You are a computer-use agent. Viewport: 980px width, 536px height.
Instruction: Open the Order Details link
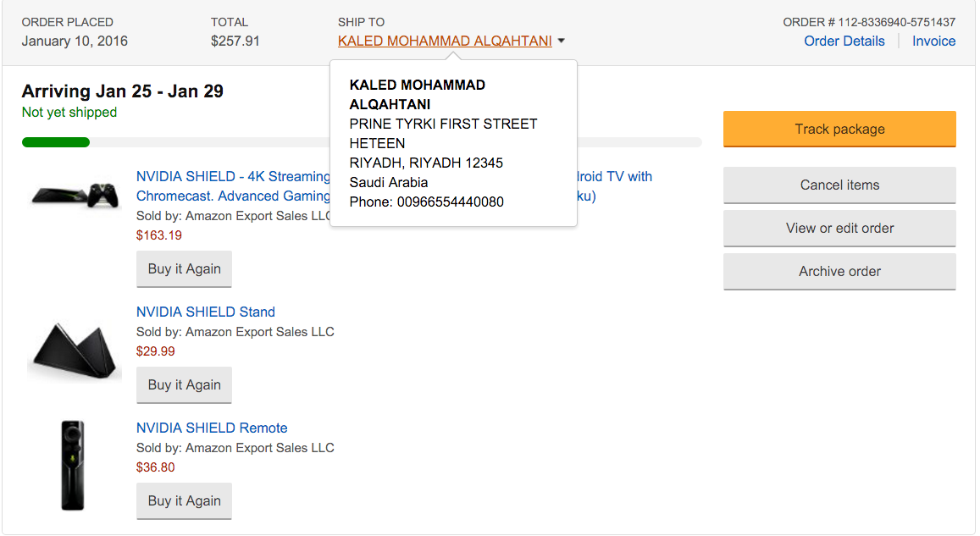click(x=844, y=41)
